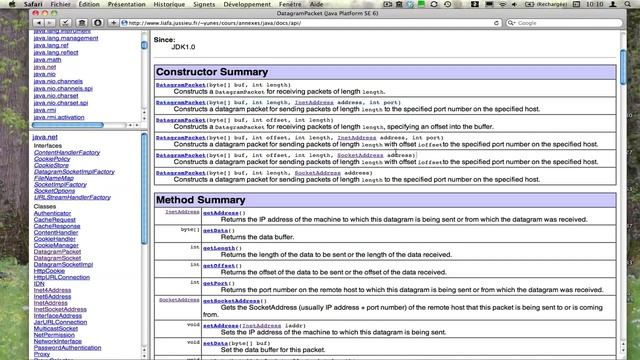Click the round dark toolbar button in Safari
640x360 pixels.
tap(98, 23)
